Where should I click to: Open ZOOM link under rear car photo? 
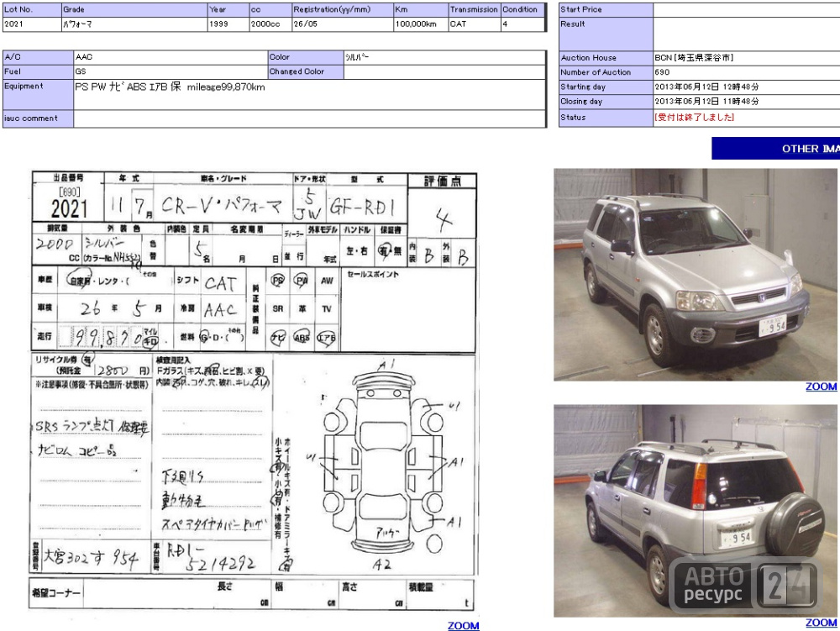pyautogui.click(x=822, y=623)
